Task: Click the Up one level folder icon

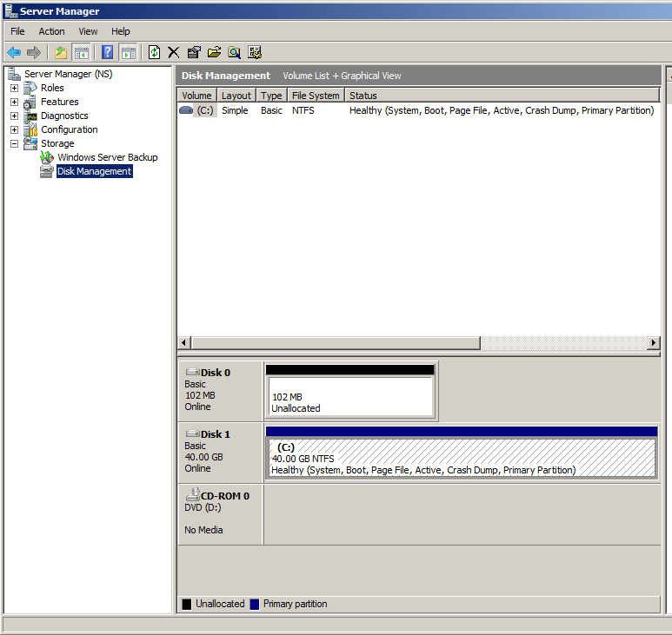Action: 61,53
